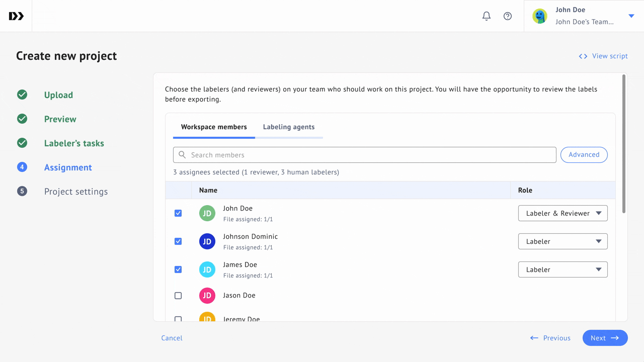Image resolution: width=644 pixels, height=362 pixels.
Task: Expand Johnson Dominic's Labeler role dropdown
Action: pyautogui.click(x=562, y=241)
